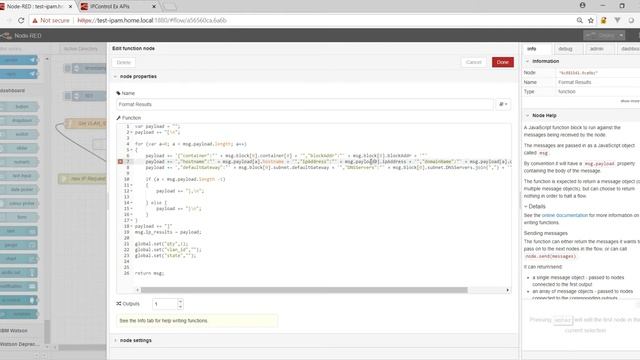The image size is (640, 360).
Task: Click the Delete button for the node
Action: 123,62
